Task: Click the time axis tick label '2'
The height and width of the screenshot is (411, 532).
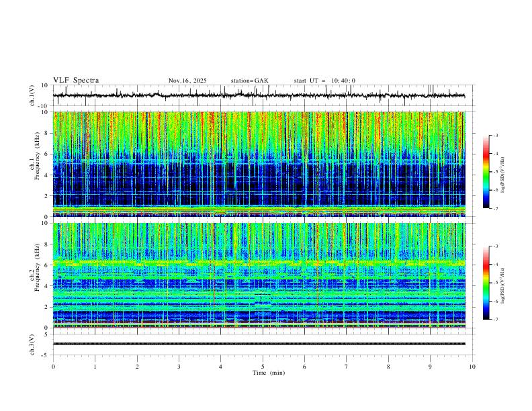Action: point(137,367)
